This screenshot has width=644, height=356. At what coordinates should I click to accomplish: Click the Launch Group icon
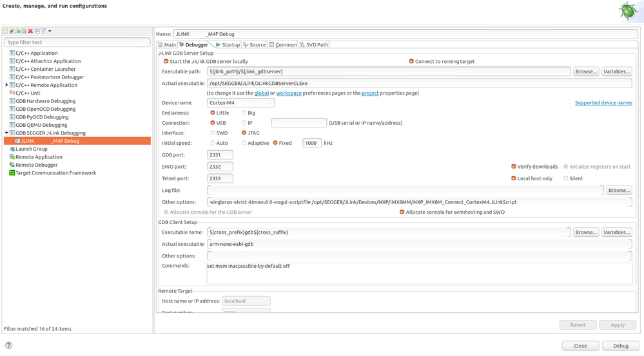(12, 149)
